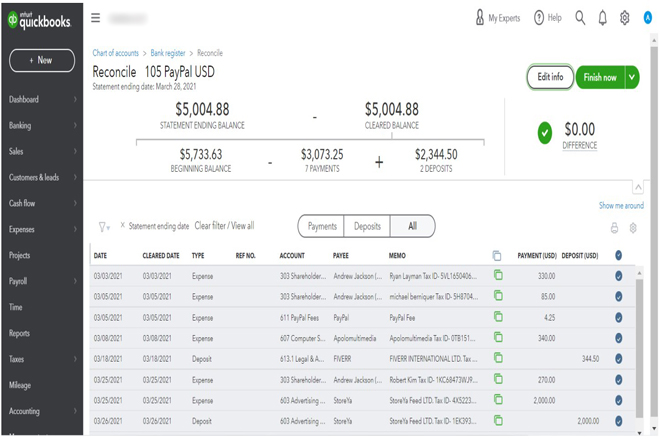Open the hamburger navigation menu
Screen dimensions: 660x440
[96, 18]
